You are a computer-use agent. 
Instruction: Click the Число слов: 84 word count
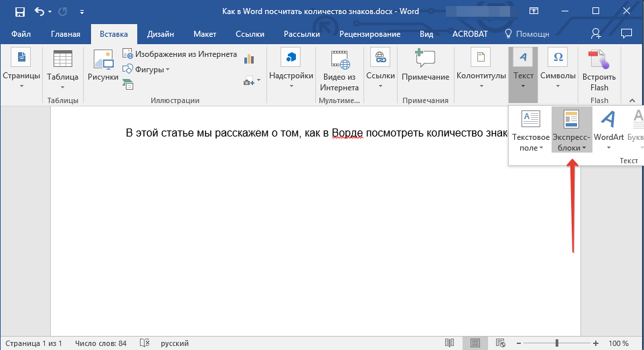pos(101,343)
